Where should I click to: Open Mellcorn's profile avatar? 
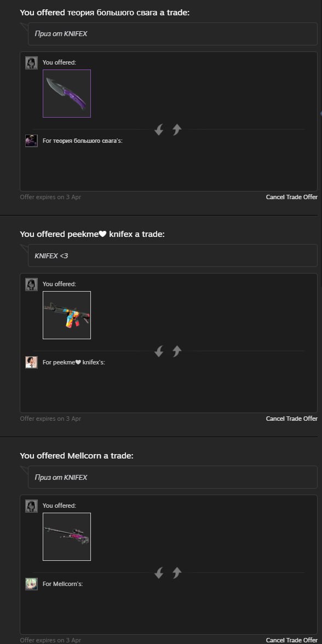click(x=31, y=584)
